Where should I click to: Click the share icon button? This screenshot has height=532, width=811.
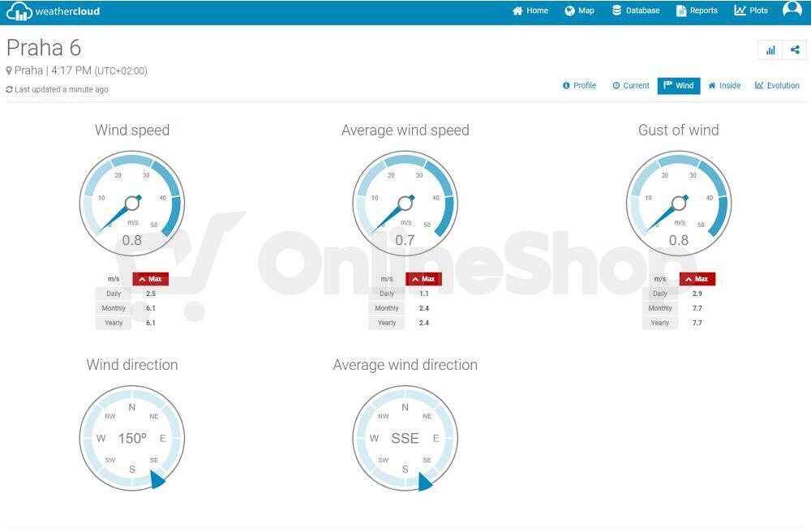coord(795,50)
